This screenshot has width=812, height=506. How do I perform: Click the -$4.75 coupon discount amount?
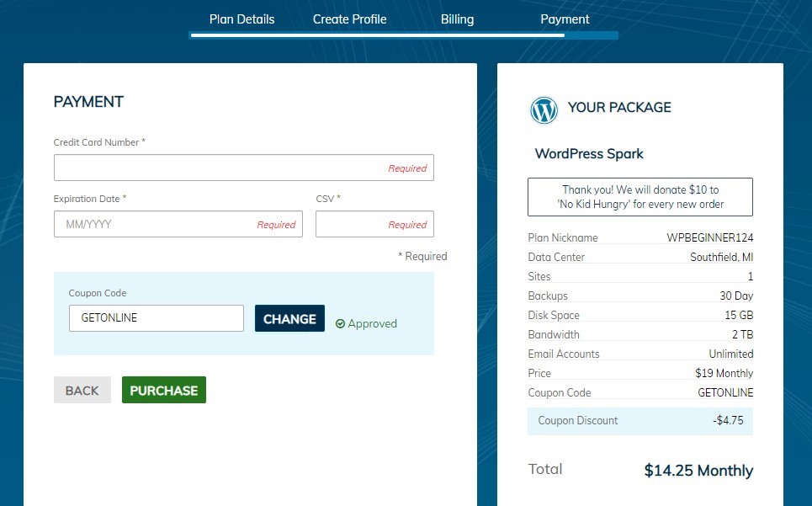[x=728, y=421]
